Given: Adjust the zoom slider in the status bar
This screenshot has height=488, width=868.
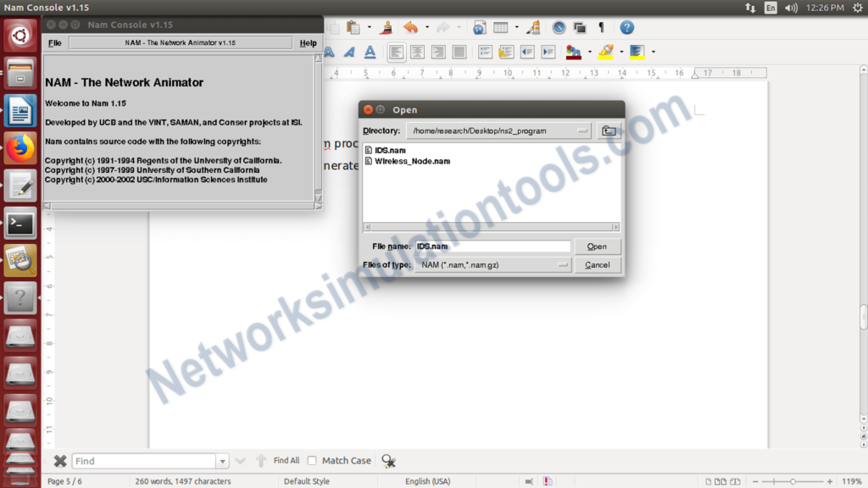Looking at the screenshot, I should 793,480.
